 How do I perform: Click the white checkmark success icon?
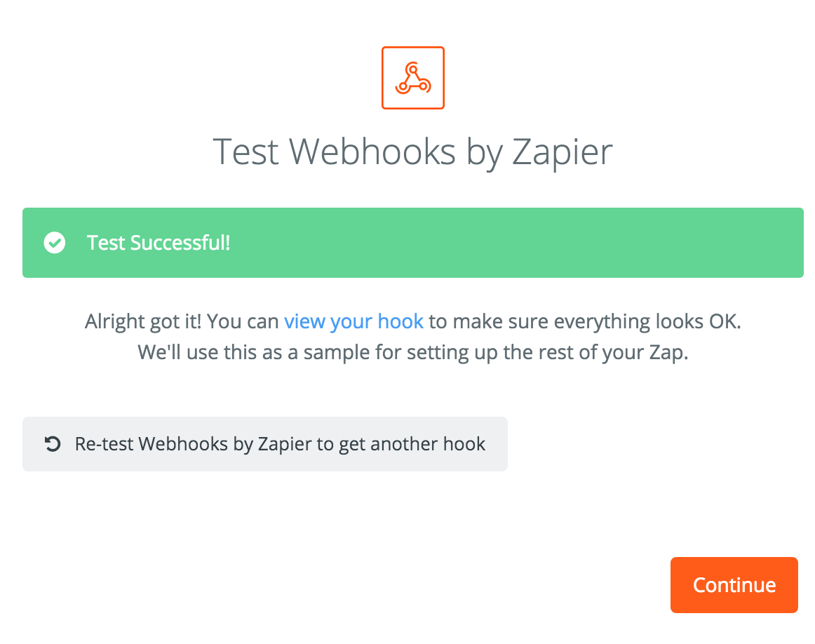point(54,243)
